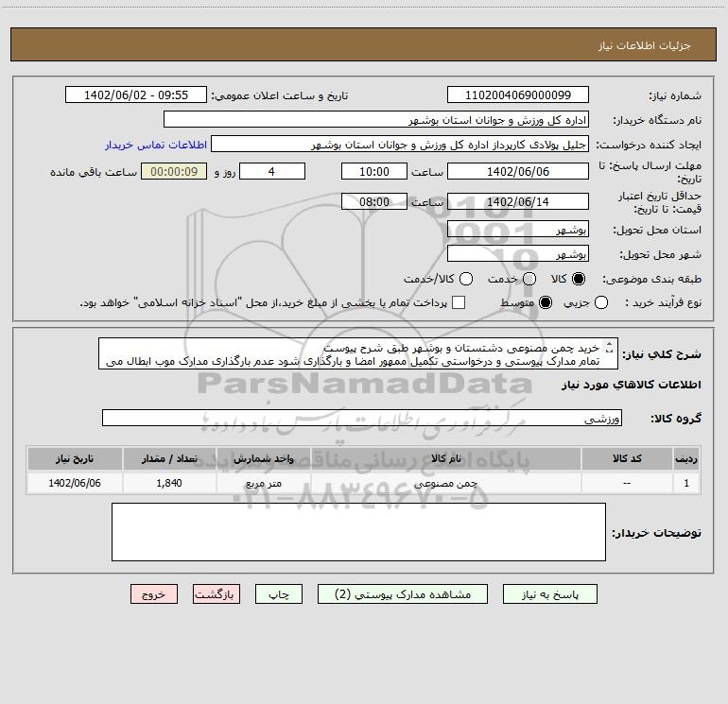The height and width of the screenshot is (704, 728).
Task: Click the متر مربع unit cell
Action: pyautogui.click(x=263, y=483)
